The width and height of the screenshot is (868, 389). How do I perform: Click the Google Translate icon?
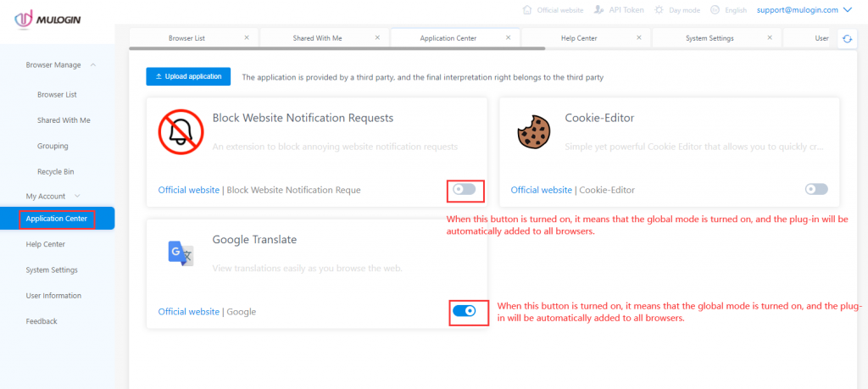[x=181, y=253]
